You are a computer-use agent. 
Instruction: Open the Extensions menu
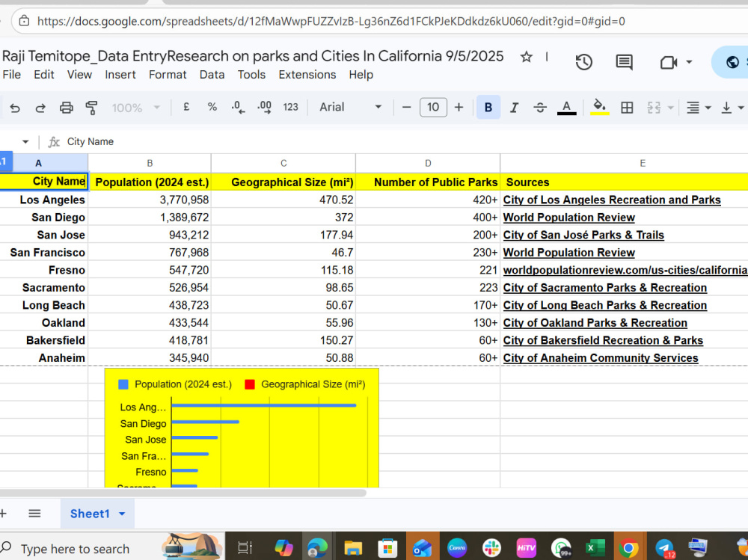(307, 75)
